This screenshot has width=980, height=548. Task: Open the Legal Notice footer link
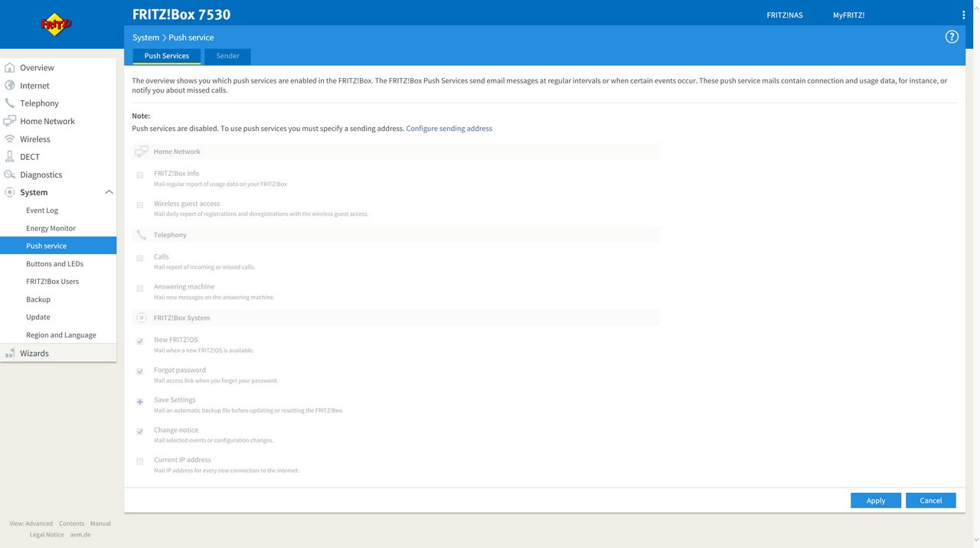point(47,534)
